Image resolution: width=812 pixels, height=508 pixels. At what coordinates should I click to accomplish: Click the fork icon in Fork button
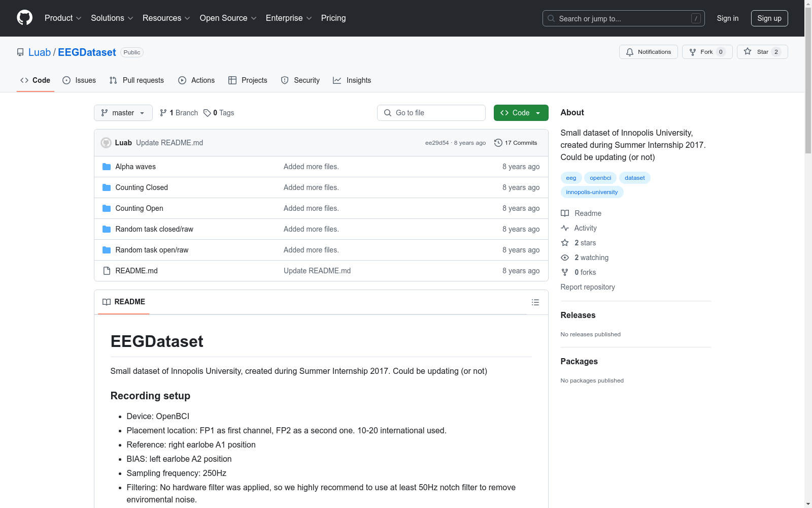pos(693,52)
